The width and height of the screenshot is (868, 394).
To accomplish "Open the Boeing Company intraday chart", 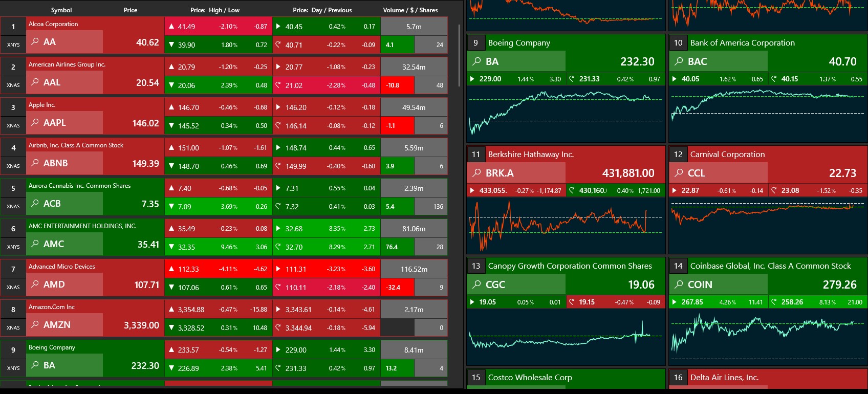I will tap(566, 114).
